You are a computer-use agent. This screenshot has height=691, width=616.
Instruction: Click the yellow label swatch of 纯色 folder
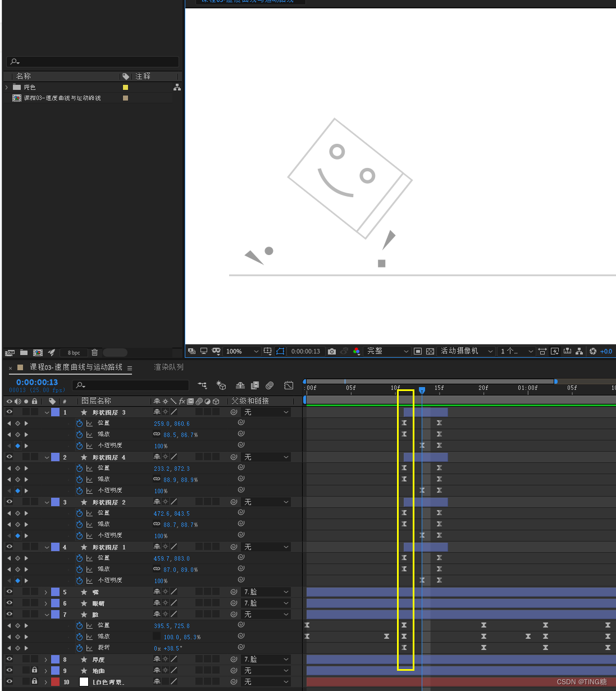tap(125, 87)
